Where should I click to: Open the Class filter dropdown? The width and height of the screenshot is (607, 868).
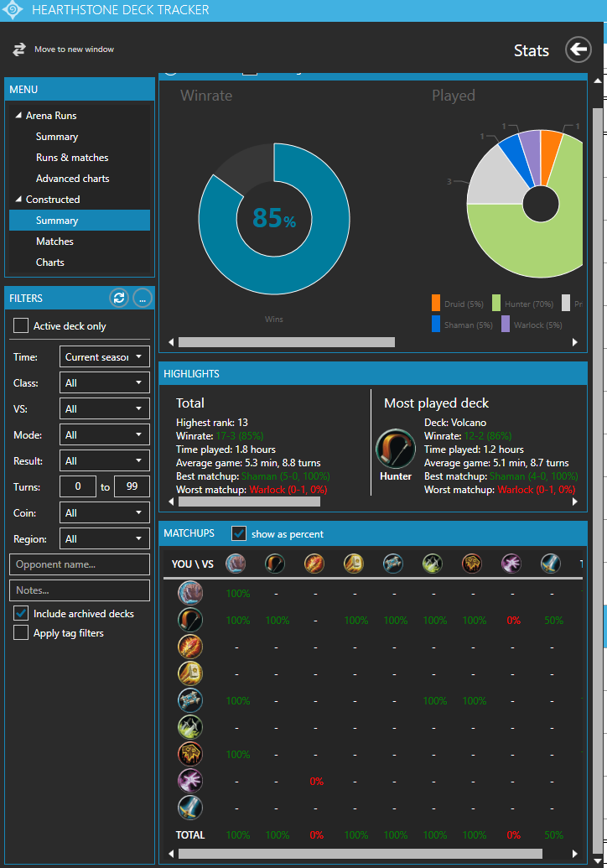click(x=105, y=382)
